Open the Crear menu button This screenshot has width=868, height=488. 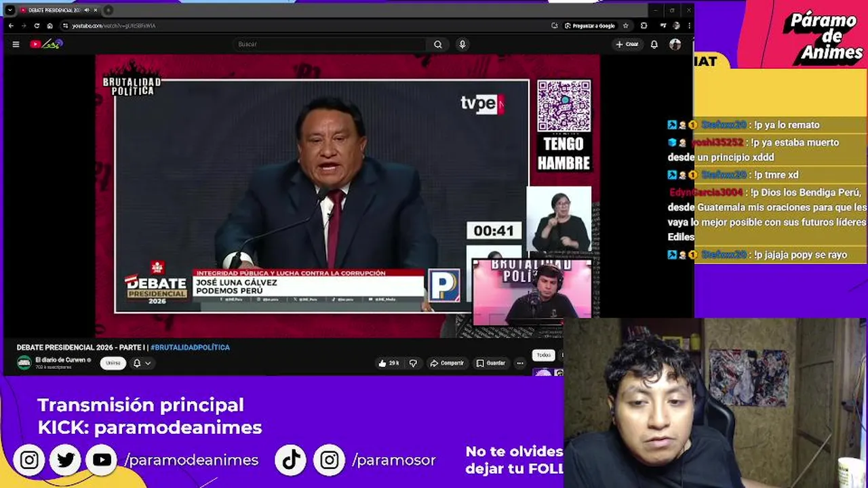[x=627, y=44]
